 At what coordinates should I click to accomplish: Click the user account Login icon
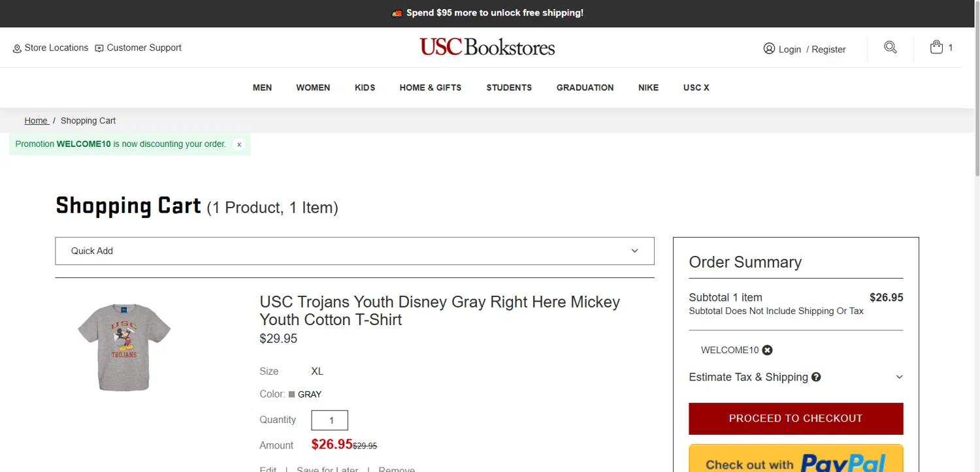(x=769, y=48)
